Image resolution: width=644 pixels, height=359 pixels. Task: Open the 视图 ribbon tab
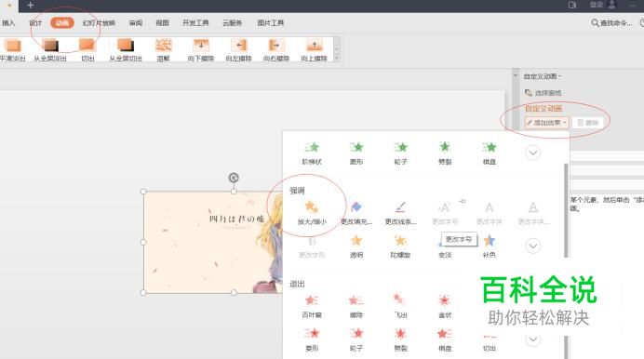point(162,23)
